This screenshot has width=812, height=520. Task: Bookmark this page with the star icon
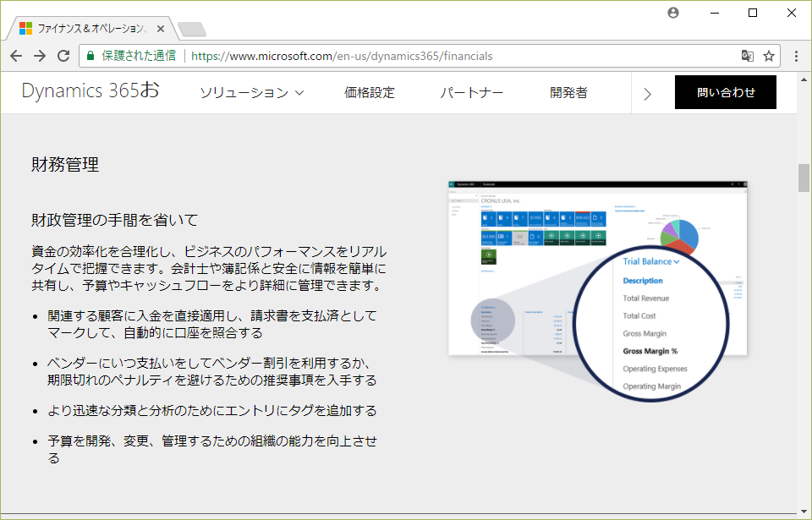(769, 56)
